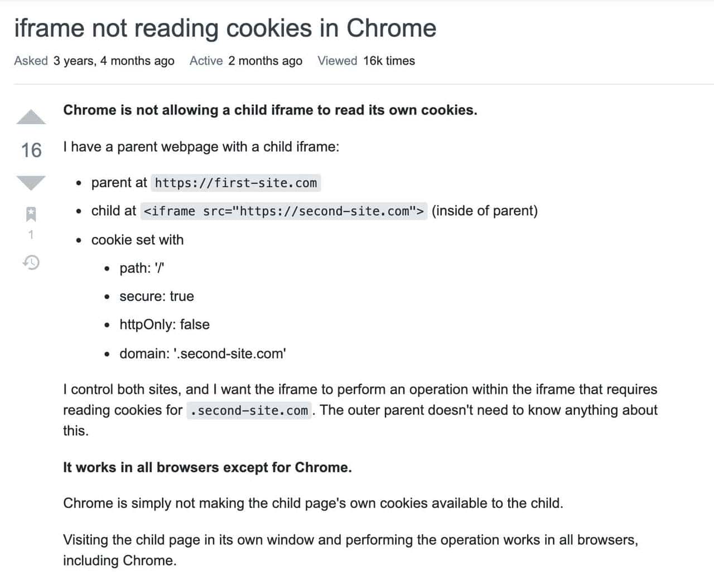
Task: Click the https://first-site.com code snippet
Action: click(236, 183)
